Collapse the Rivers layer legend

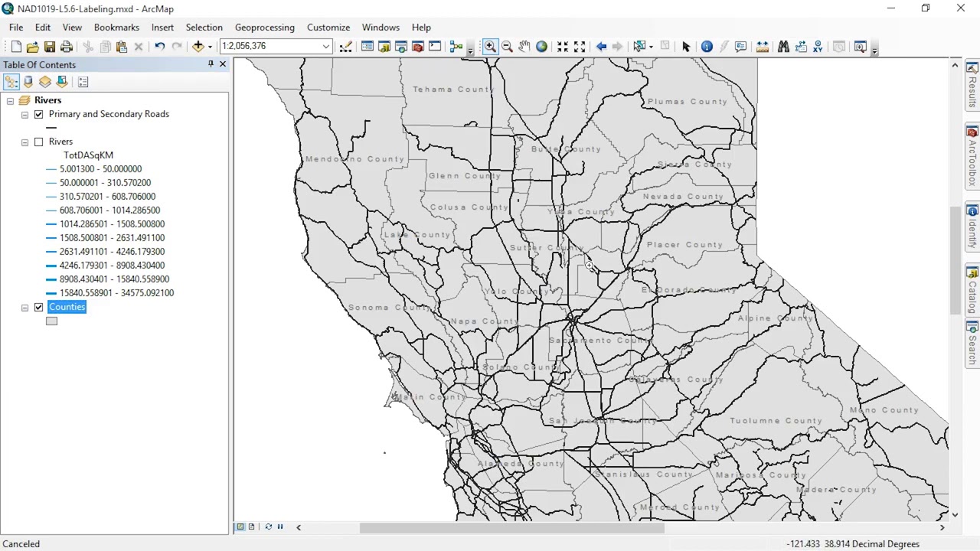click(x=24, y=142)
